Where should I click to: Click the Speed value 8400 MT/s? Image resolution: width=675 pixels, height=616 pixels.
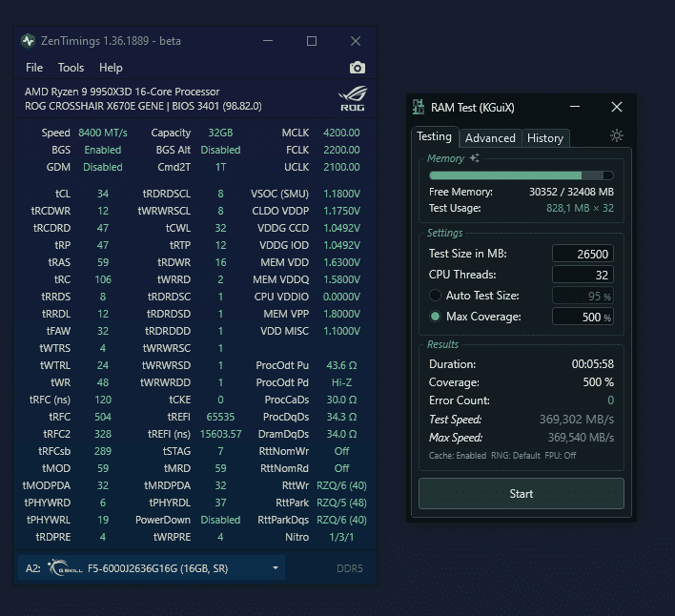(x=102, y=133)
